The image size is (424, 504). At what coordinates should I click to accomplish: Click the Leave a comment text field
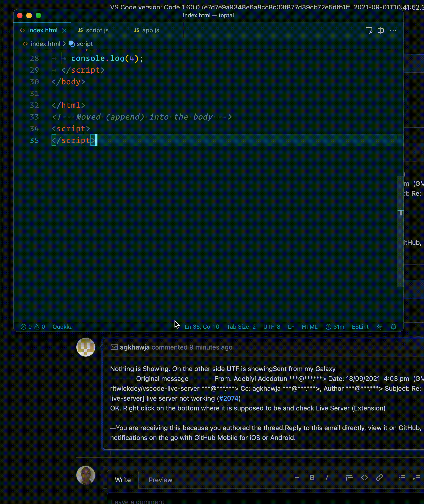coord(265,498)
